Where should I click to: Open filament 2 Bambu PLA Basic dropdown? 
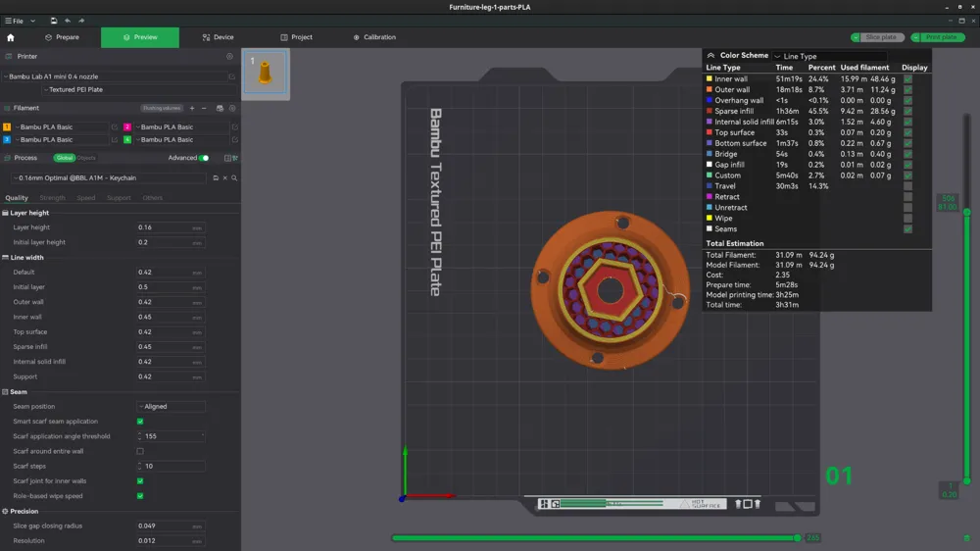click(182, 126)
